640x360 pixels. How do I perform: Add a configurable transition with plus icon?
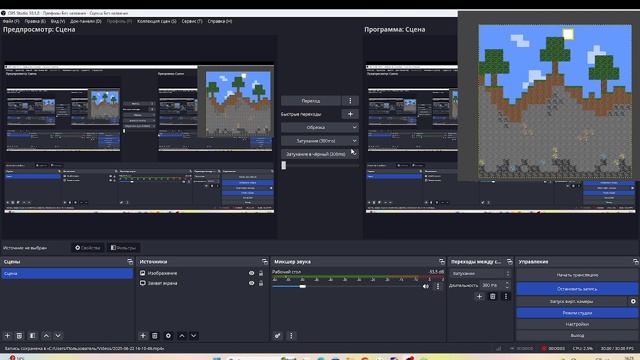click(x=479, y=296)
